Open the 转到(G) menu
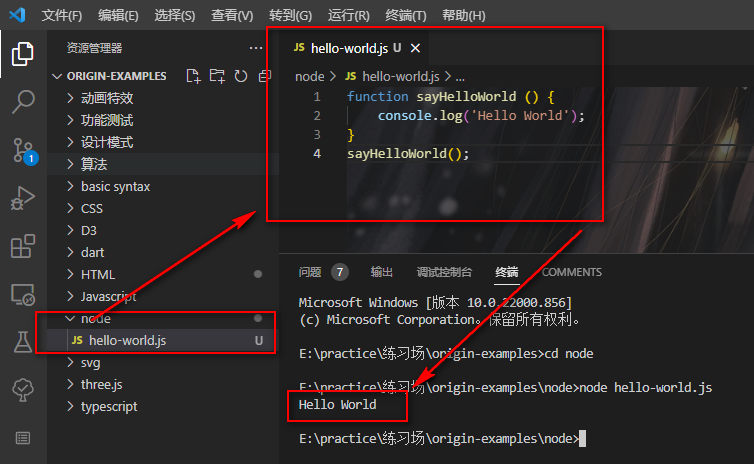Viewport: 754px width, 464px height. point(290,15)
